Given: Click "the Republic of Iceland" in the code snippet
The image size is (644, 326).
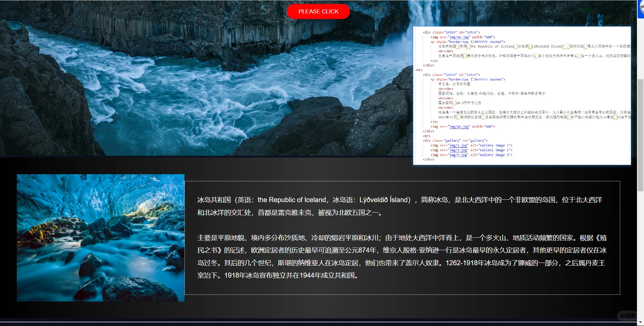Looking at the screenshot, I should tap(492, 47).
